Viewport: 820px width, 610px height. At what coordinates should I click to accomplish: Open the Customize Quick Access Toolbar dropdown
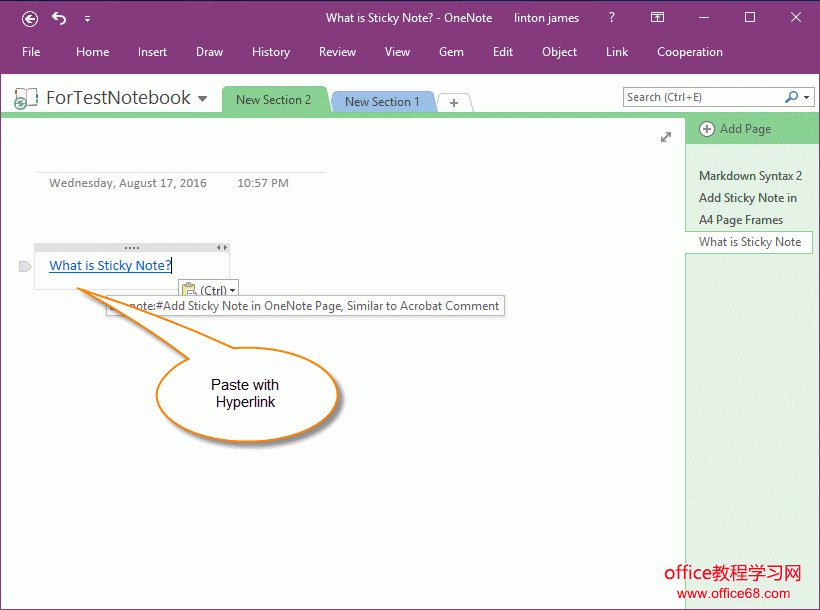tap(87, 18)
